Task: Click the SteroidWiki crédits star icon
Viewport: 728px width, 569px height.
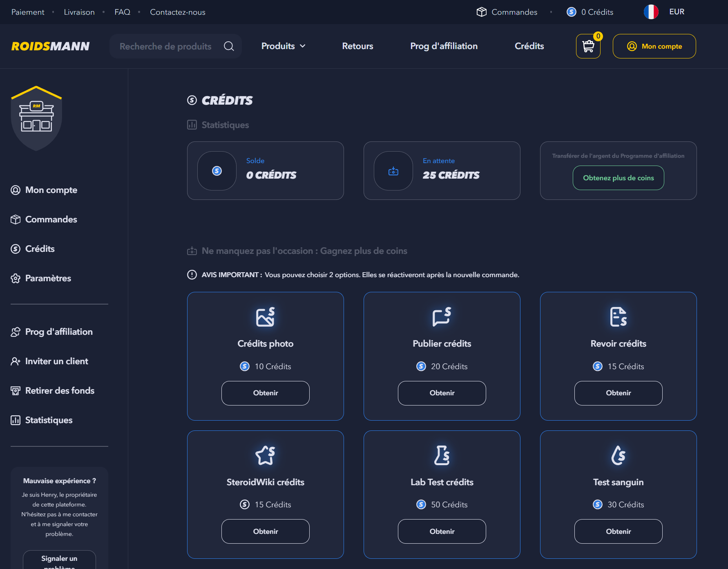Action: point(265,455)
